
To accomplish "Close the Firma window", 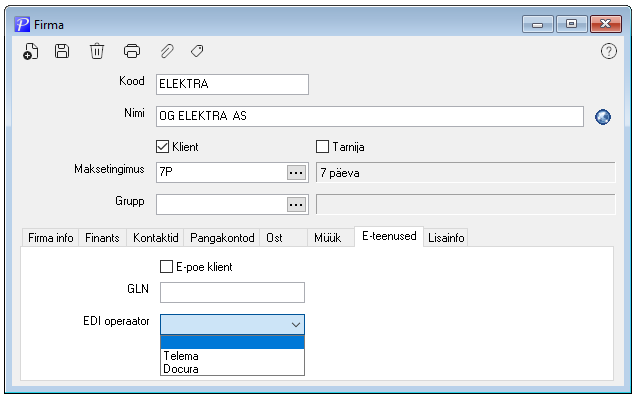I will [x=606, y=24].
